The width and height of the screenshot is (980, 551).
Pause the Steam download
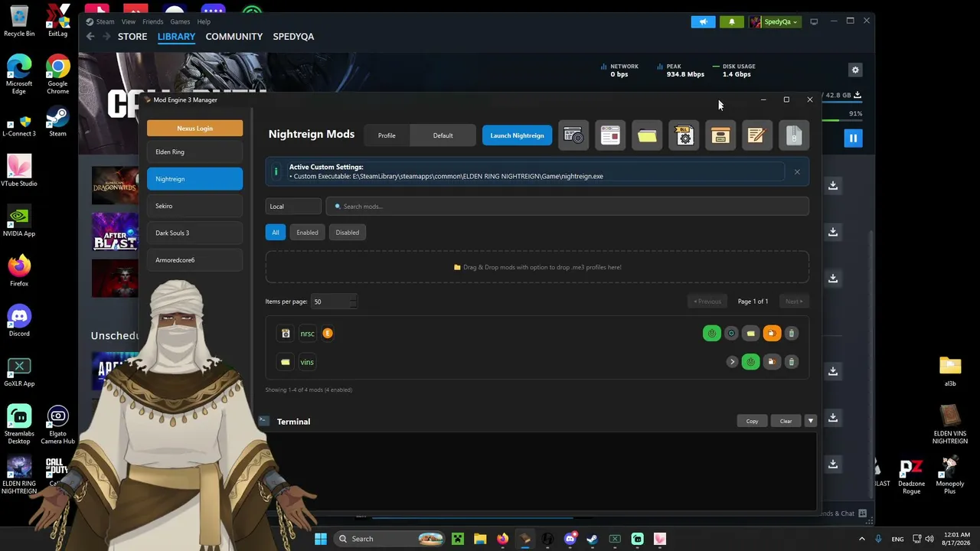(853, 138)
